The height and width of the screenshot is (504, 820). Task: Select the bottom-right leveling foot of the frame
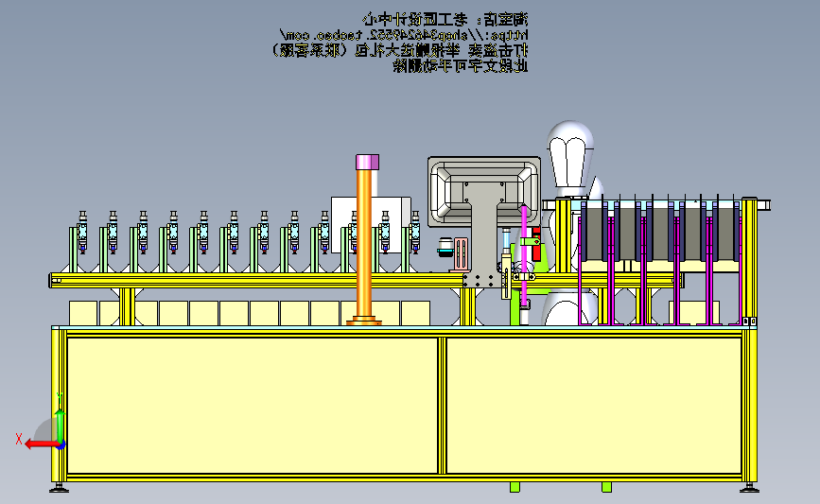(x=749, y=488)
